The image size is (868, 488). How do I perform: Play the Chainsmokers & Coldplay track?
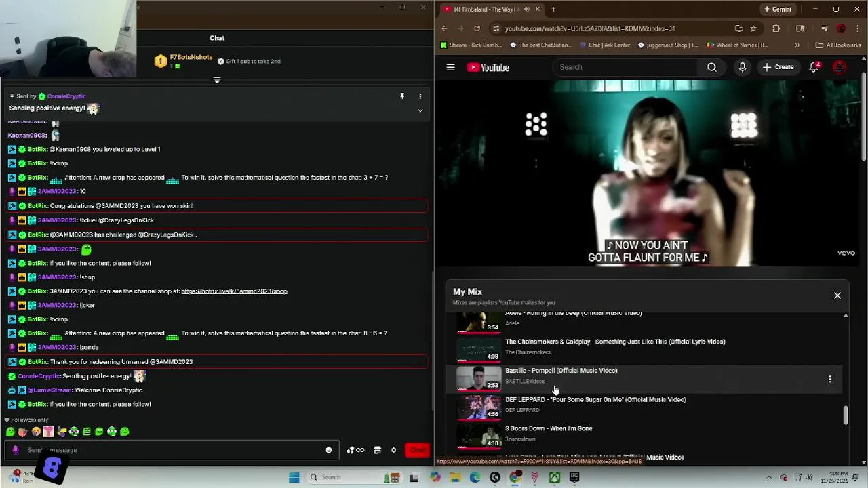point(615,342)
